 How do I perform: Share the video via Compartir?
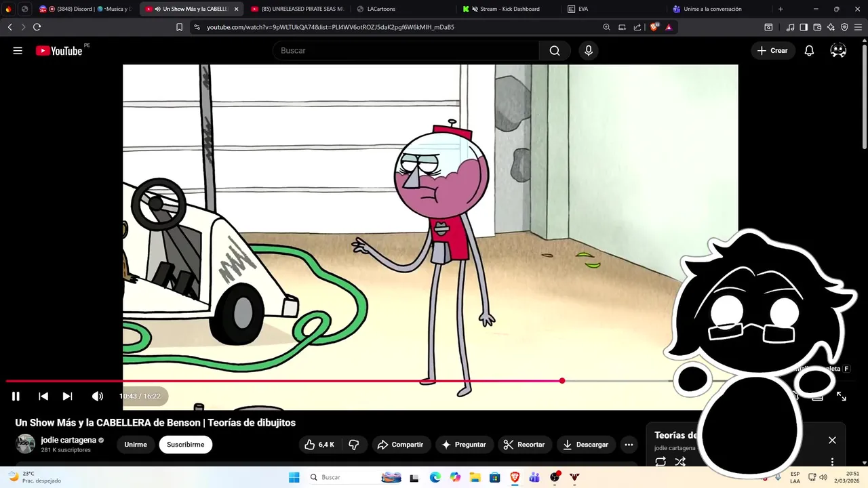[400, 445]
